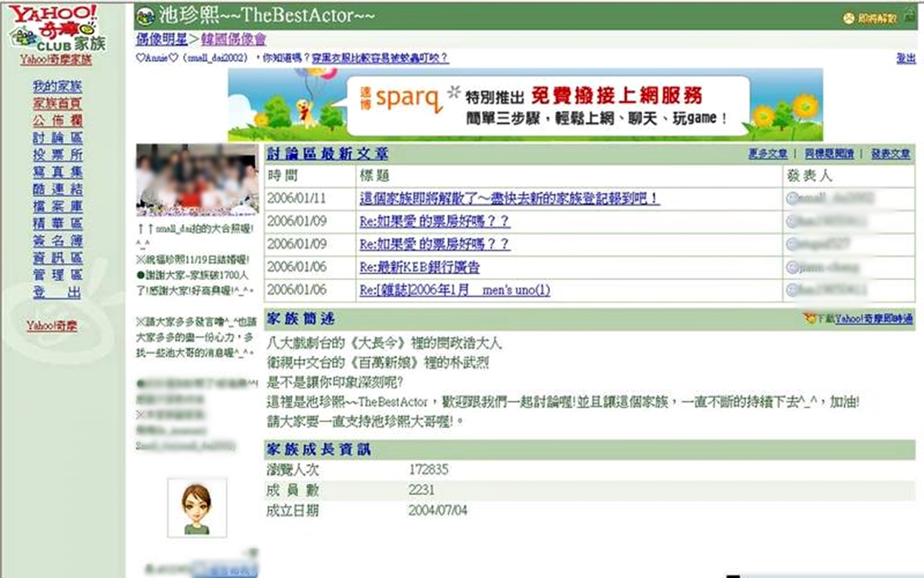Click the messenger smiley in the 2006/01/11 row
Image resolution: width=924 pixels, height=578 pixels.
click(x=792, y=199)
